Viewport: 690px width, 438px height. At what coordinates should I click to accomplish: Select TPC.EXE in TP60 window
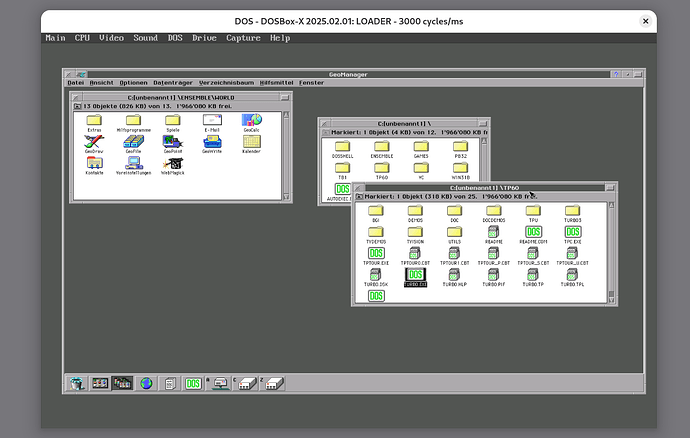click(573, 235)
